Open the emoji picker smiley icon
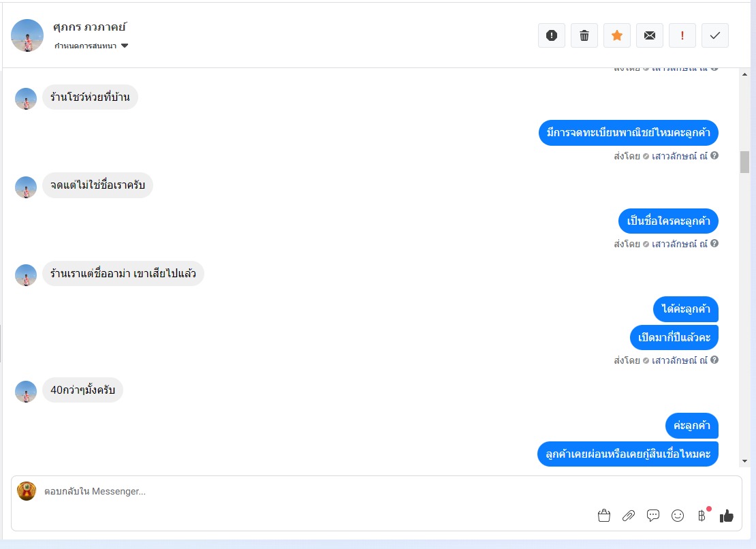Screen dimensions: 756x549 tap(678, 516)
